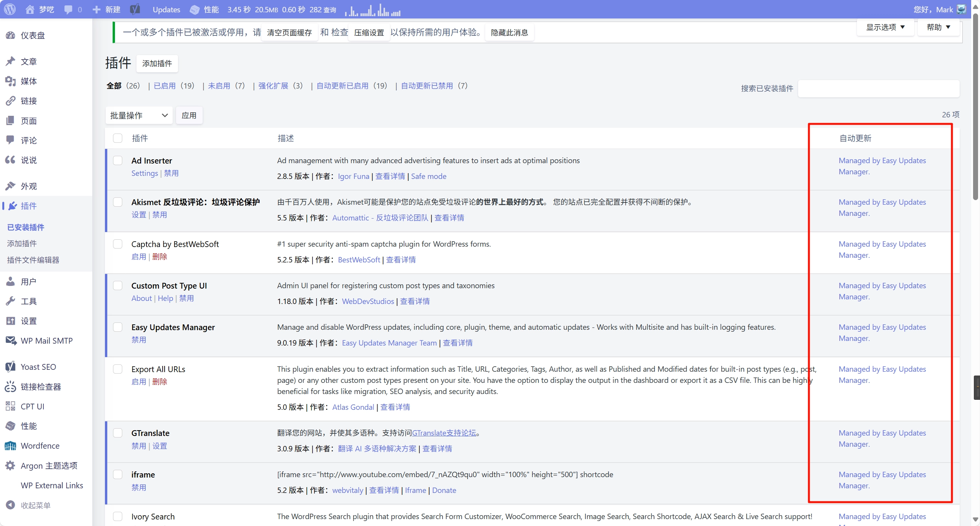This screenshot has height=526, width=980.
Task: Click the 添加插件 button beside the title
Action: (x=157, y=63)
